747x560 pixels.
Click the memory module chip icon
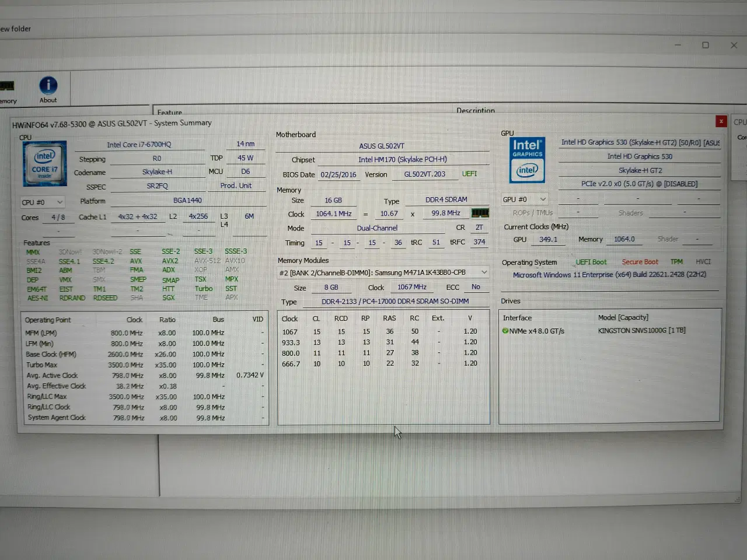(x=480, y=213)
